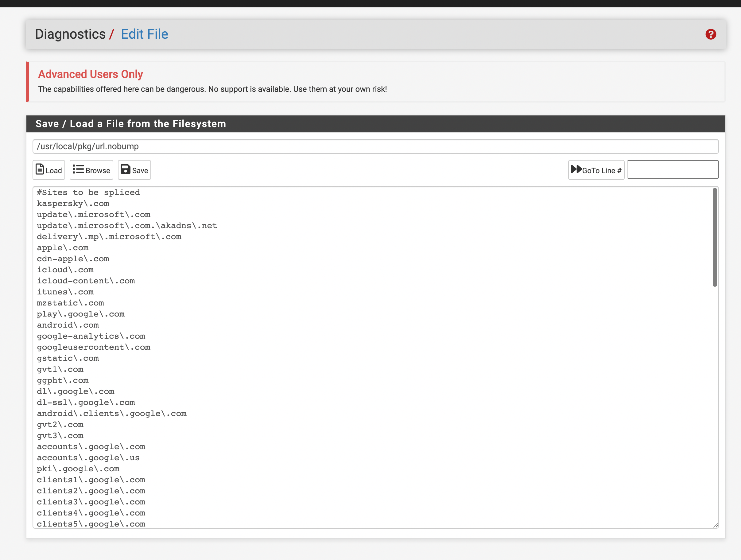Click the Advanced Users Only warning heading
Viewport: 741px width, 560px height.
[91, 74]
